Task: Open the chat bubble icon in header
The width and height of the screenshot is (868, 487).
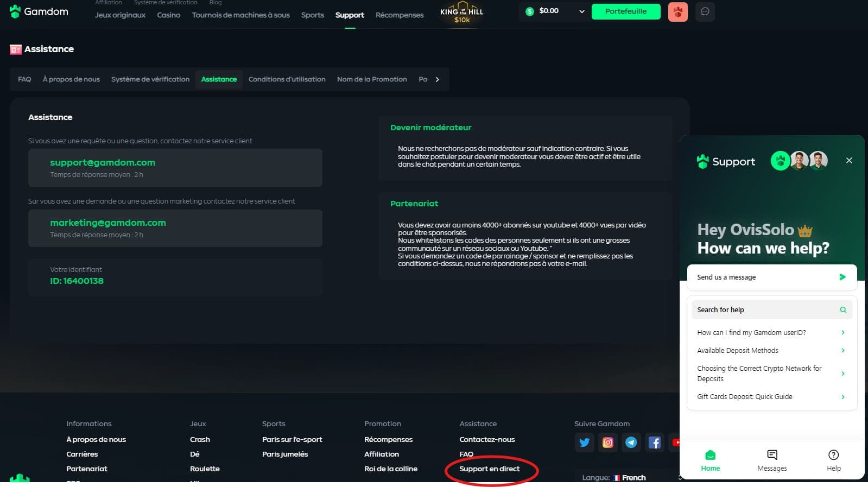Action: click(705, 11)
